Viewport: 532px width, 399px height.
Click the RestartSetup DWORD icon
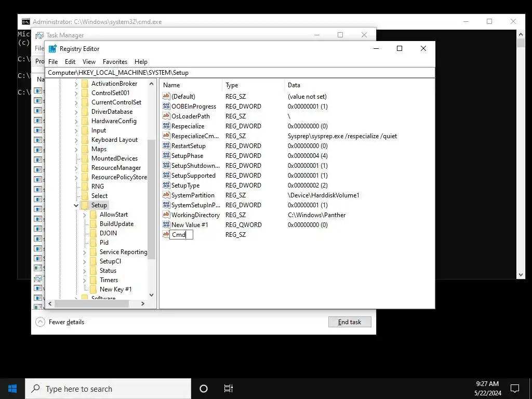pyautogui.click(x=166, y=145)
